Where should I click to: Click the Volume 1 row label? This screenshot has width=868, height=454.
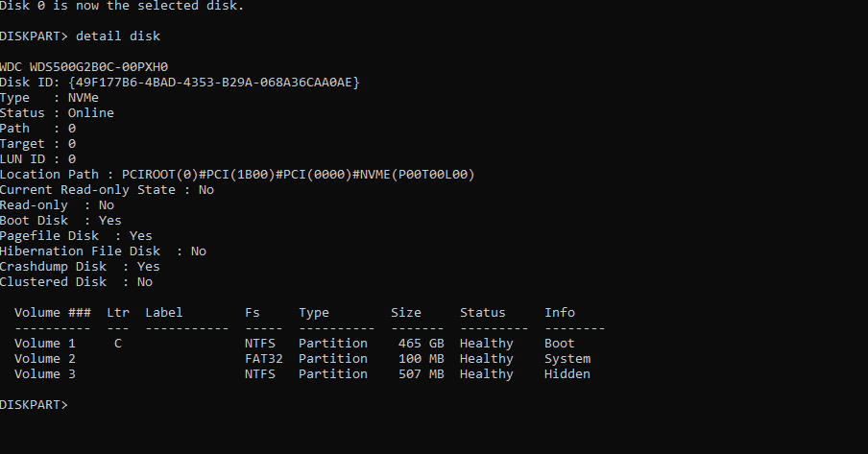click(x=45, y=343)
